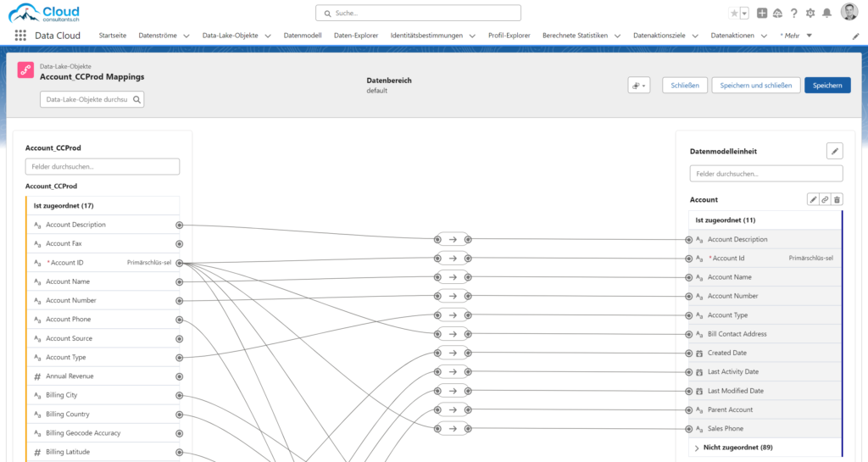Click the Account_CCProd Felder durchsuchen field
This screenshot has height=462, width=868.
pos(103,167)
